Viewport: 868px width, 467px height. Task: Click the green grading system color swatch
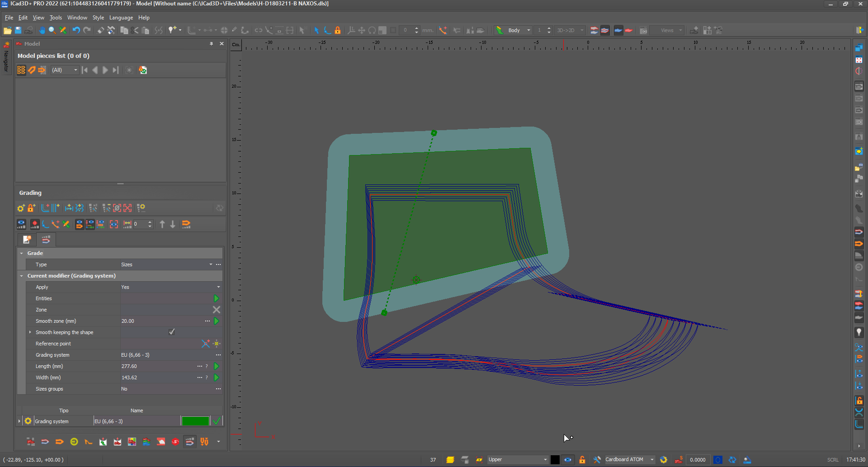pos(195,421)
